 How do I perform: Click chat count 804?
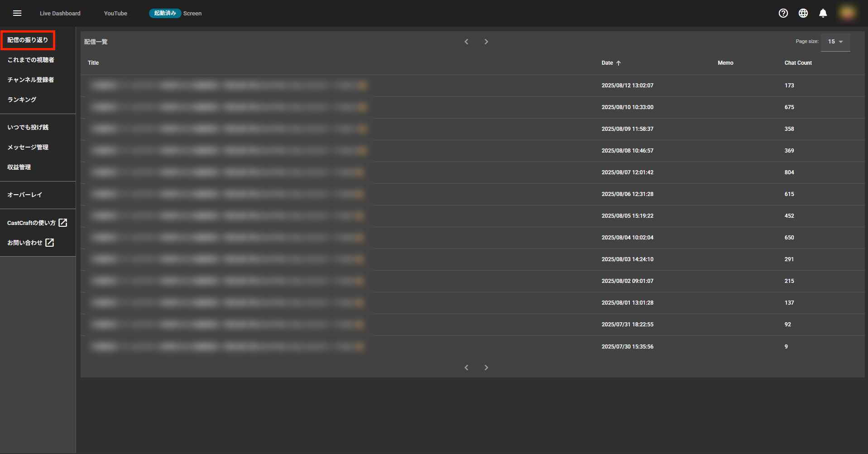(x=789, y=172)
